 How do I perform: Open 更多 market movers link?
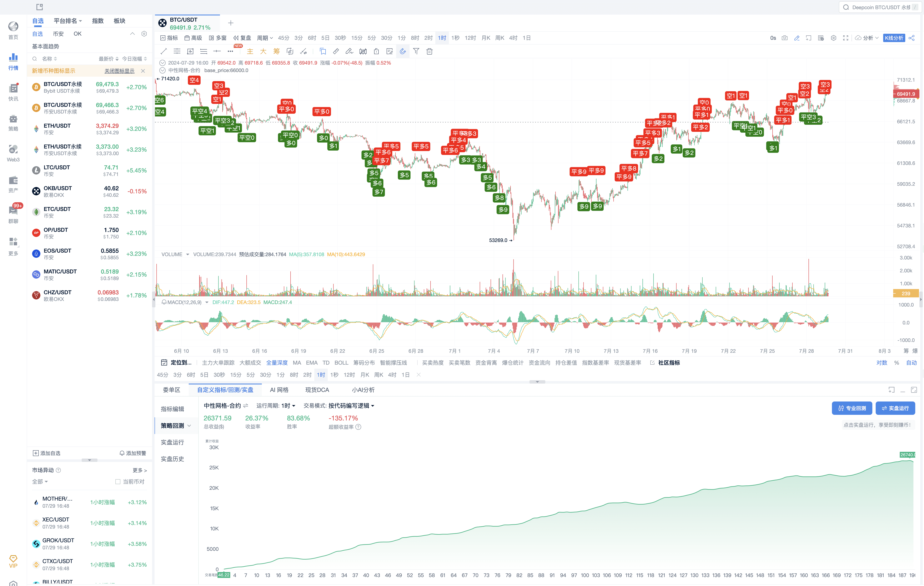[x=140, y=471]
